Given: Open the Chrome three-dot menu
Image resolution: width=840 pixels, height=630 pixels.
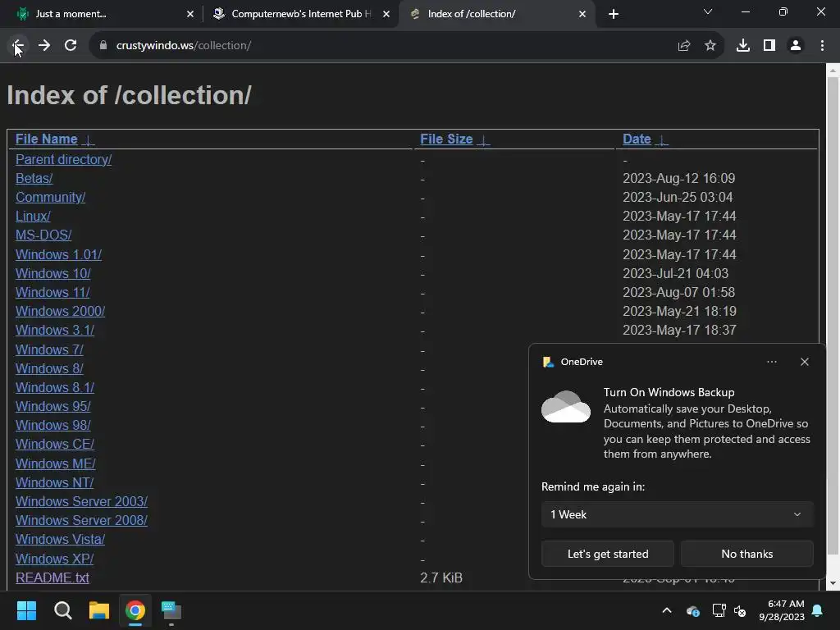Looking at the screenshot, I should 822,46.
